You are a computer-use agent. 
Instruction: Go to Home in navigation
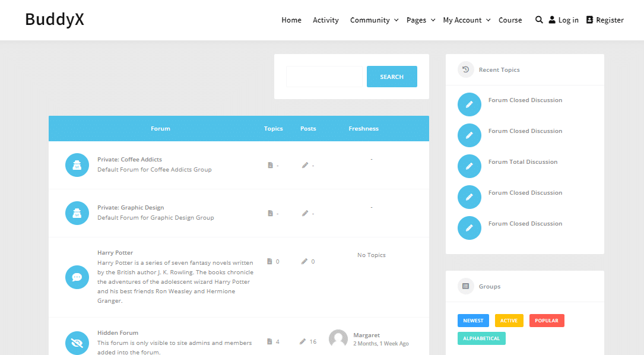point(291,20)
